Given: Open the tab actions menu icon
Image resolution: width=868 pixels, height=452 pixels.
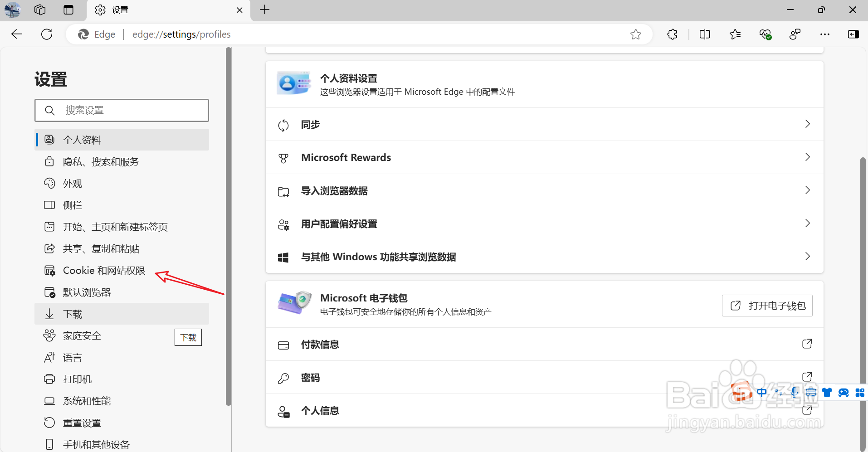Looking at the screenshot, I should click(x=68, y=10).
